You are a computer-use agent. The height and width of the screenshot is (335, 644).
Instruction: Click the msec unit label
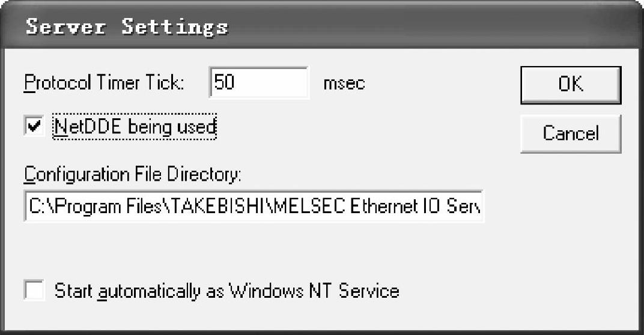(x=344, y=83)
